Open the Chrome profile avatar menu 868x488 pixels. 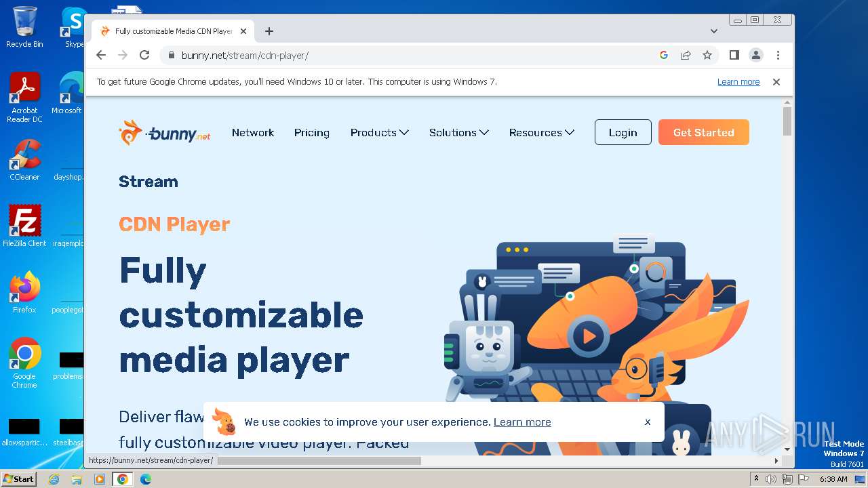tap(756, 56)
